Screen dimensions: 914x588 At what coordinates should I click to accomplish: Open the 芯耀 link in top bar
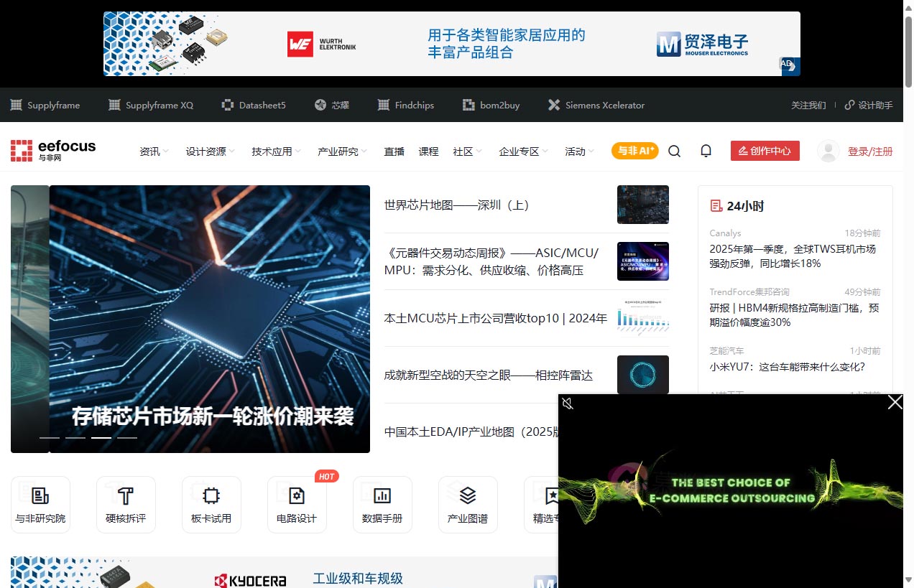point(331,105)
